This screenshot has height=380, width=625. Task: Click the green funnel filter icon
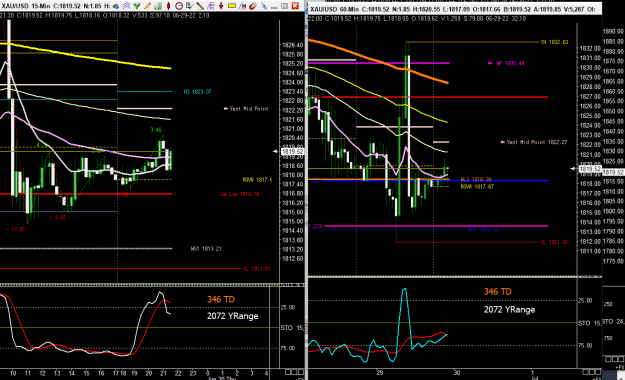pos(137,6)
